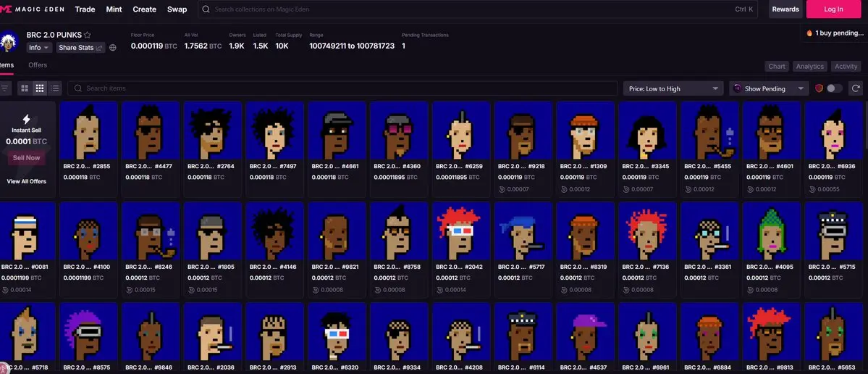Open punk #5717 with blue bandana
The height and width of the screenshot is (374, 868).
click(x=523, y=231)
